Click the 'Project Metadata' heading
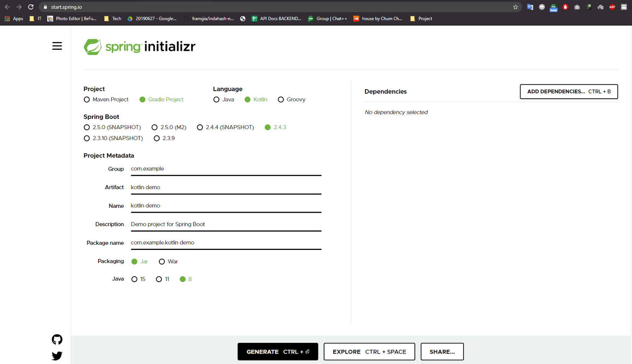The width and height of the screenshot is (632, 364). point(109,155)
